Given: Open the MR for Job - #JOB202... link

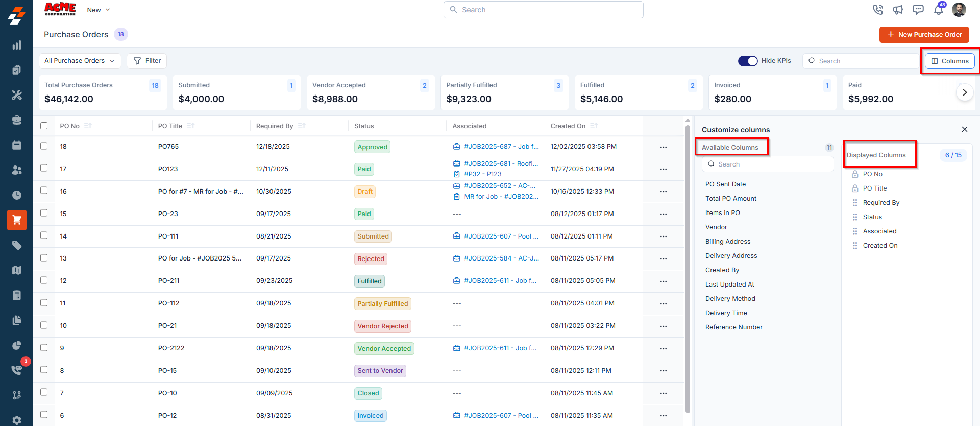Looking at the screenshot, I should 501,197.
